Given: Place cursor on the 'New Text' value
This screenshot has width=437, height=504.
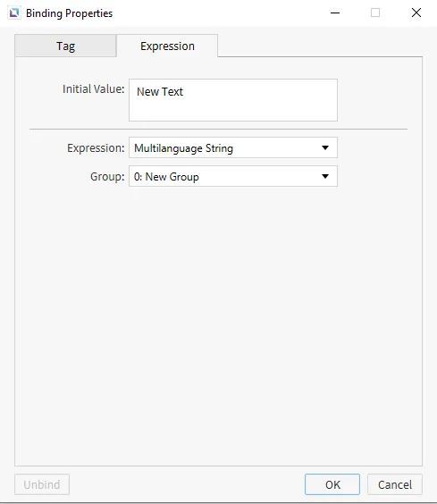Looking at the screenshot, I should pyautogui.click(x=160, y=92).
